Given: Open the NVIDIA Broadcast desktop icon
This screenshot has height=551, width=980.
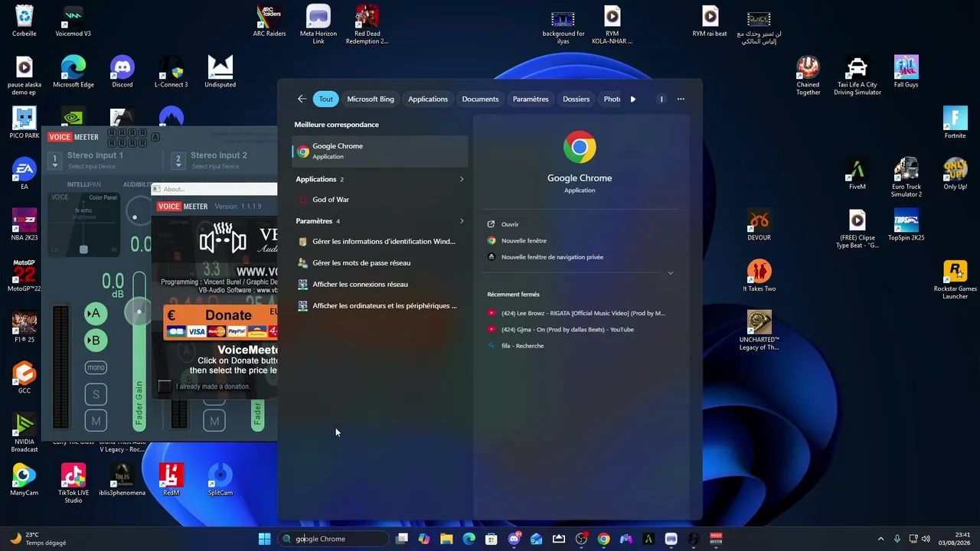Looking at the screenshot, I should [24, 433].
